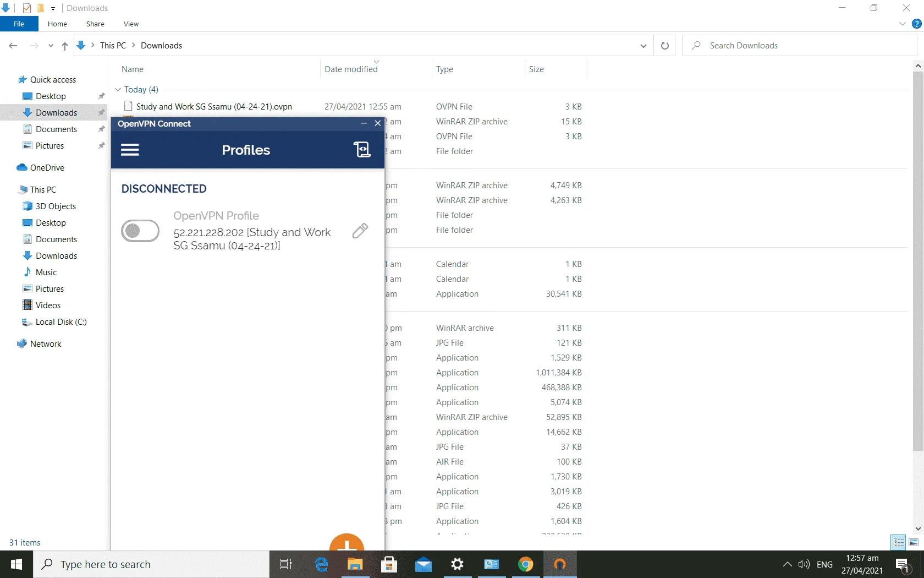This screenshot has width=924, height=578.
Task: Open Local Disk (C:) in navigation pane
Action: (61, 322)
